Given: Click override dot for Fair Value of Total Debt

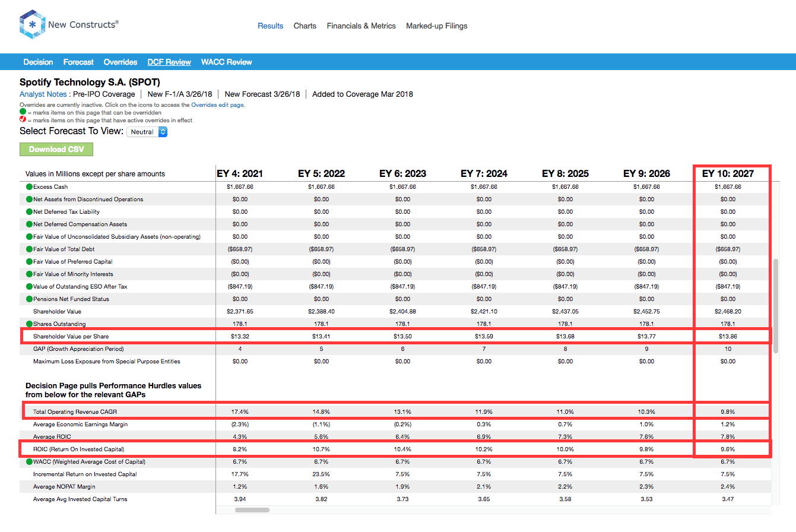Looking at the screenshot, I should 29,249.
